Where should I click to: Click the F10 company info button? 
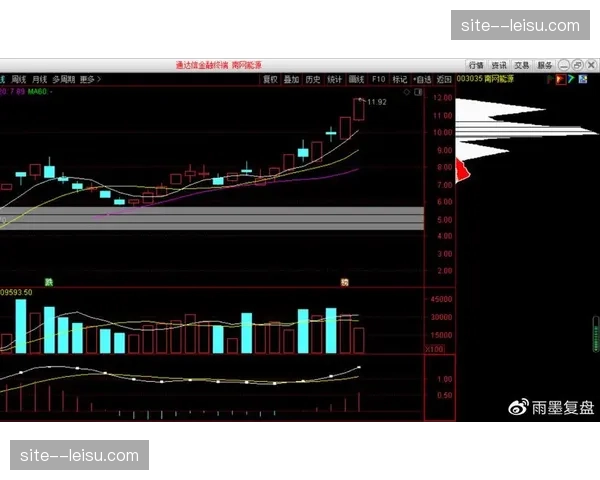point(379,79)
